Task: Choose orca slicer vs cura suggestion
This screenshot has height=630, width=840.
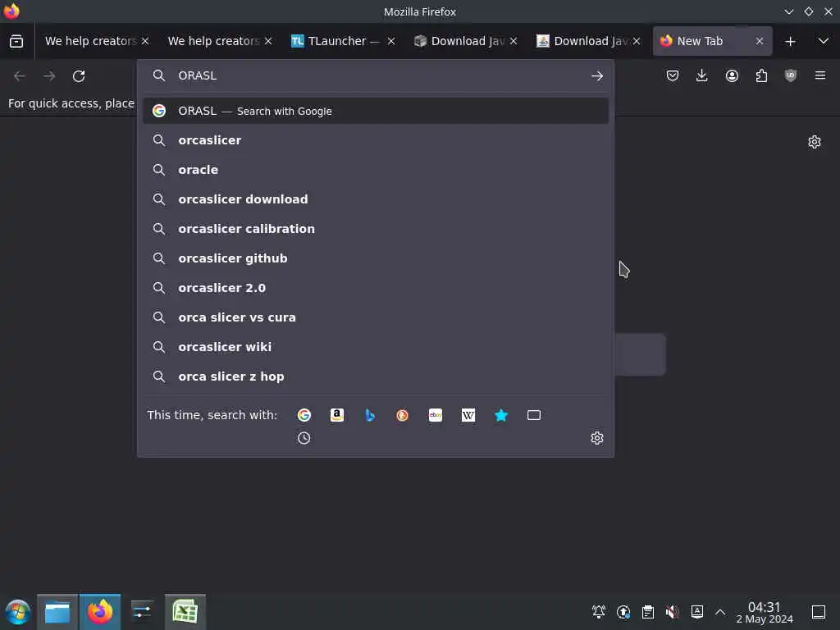Action: [376, 317]
